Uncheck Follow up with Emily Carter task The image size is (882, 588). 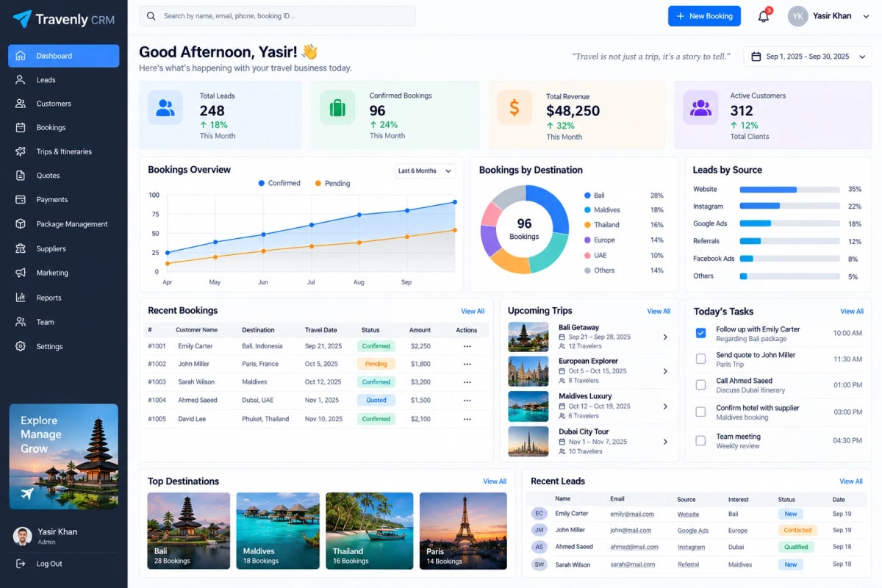[x=700, y=333]
